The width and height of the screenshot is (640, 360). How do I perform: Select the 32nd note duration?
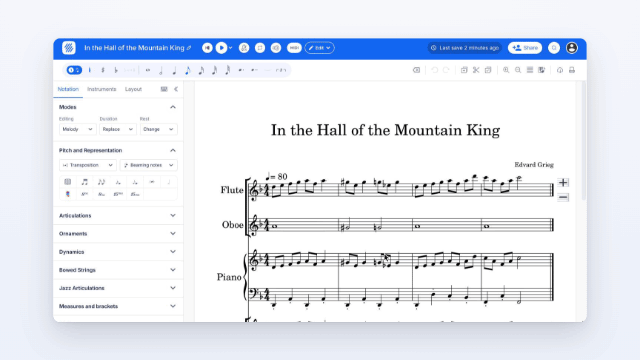click(x=214, y=70)
